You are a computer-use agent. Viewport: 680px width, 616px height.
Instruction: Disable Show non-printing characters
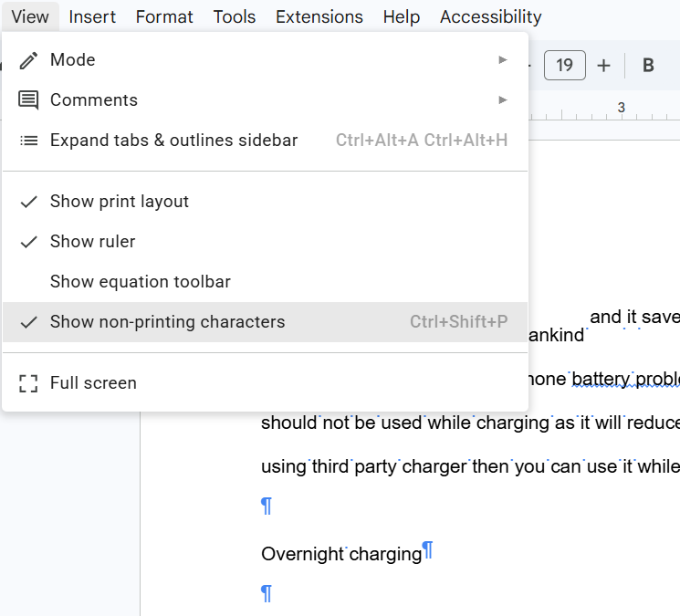tap(265, 322)
